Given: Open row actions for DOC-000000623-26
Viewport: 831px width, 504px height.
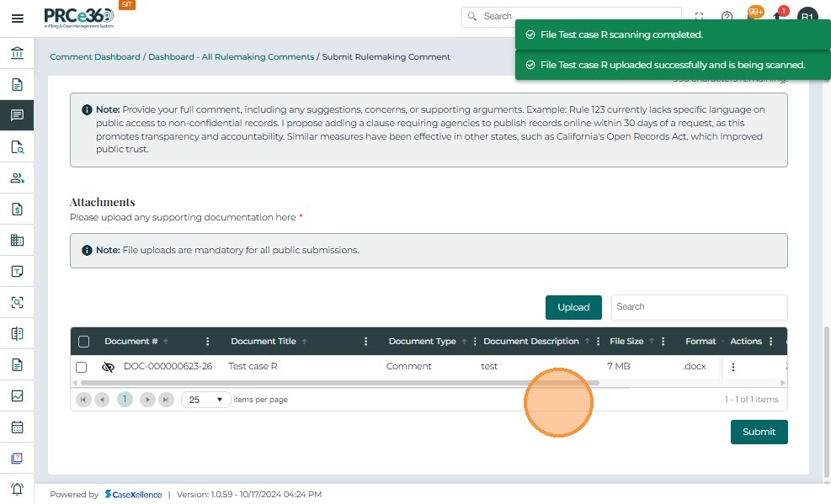Looking at the screenshot, I should pos(733,367).
